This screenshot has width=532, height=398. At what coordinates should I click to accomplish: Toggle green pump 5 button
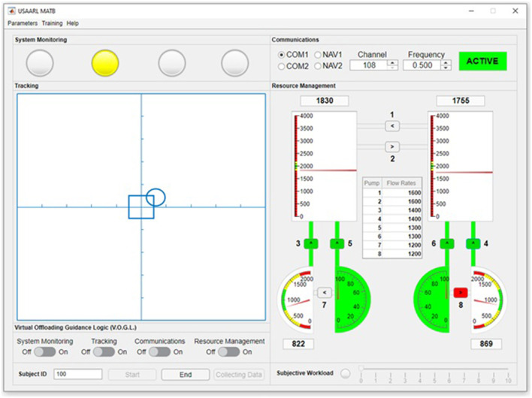coord(338,243)
